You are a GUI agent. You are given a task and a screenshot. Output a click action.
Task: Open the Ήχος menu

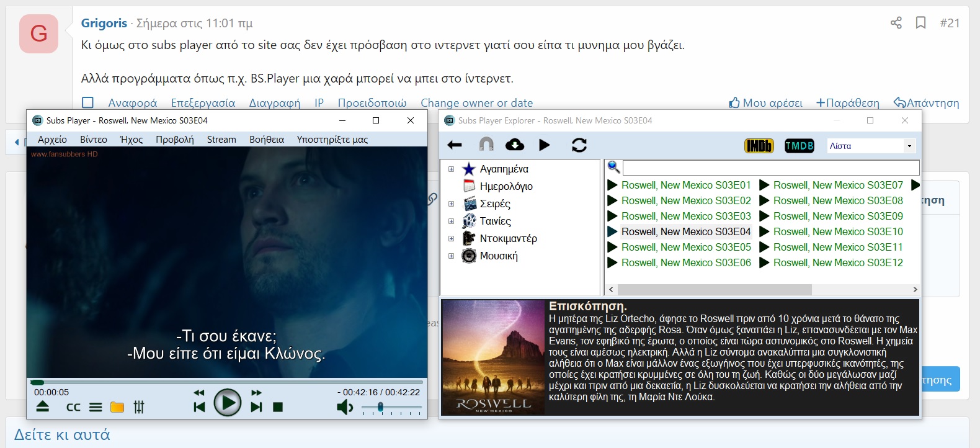pyautogui.click(x=131, y=139)
